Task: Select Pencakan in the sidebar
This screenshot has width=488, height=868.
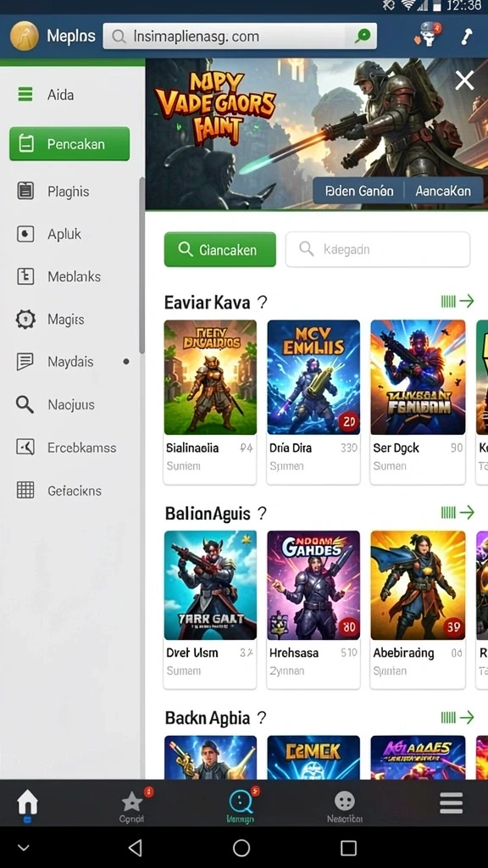Action: [x=69, y=144]
